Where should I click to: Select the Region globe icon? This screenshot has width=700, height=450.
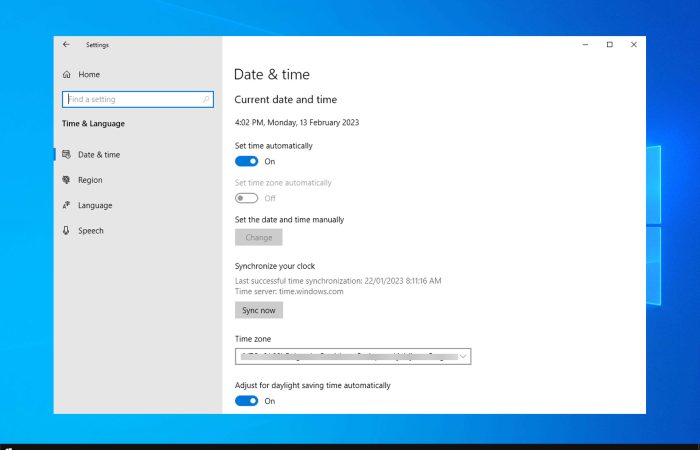point(67,180)
